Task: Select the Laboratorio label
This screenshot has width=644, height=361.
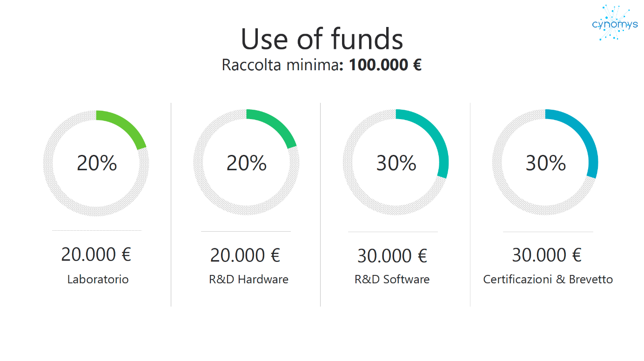Action: pos(98,280)
